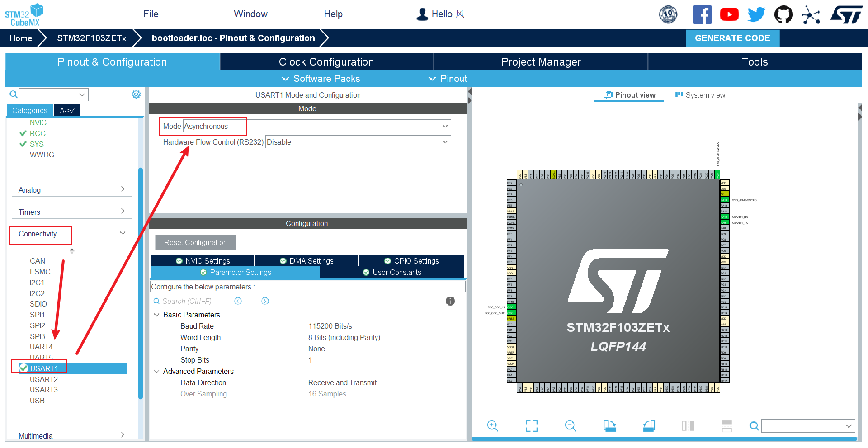Switch to the Project Manager tab
The image size is (868, 448).
(541, 62)
